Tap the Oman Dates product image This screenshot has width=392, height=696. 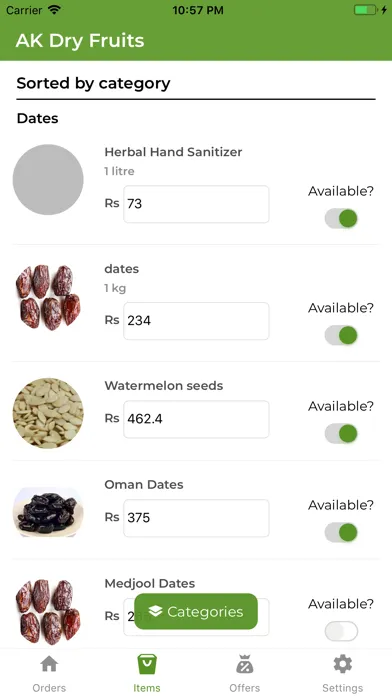48,512
